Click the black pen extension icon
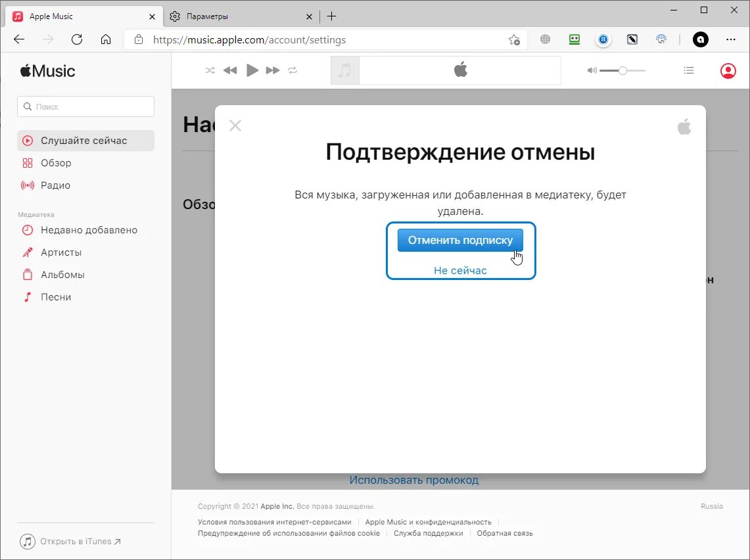750x560 pixels. [x=632, y=39]
